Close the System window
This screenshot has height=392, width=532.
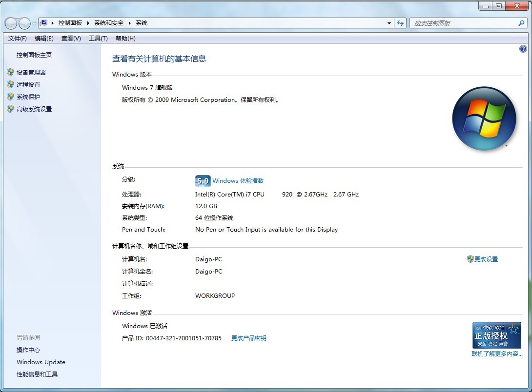coord(517,6)
